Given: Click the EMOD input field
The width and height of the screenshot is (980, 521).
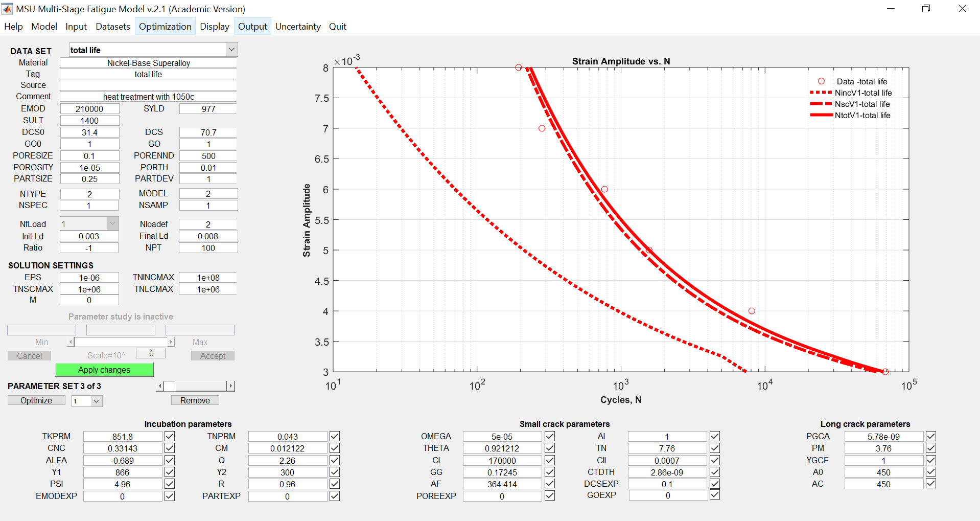Looking at the screenshot, I should click(89, 109).
